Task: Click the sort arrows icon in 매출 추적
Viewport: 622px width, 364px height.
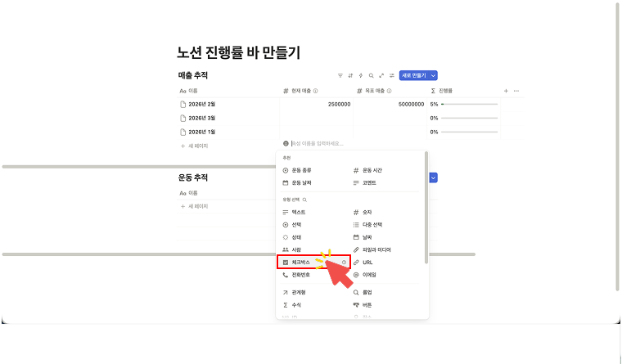Action: point(350,75)
